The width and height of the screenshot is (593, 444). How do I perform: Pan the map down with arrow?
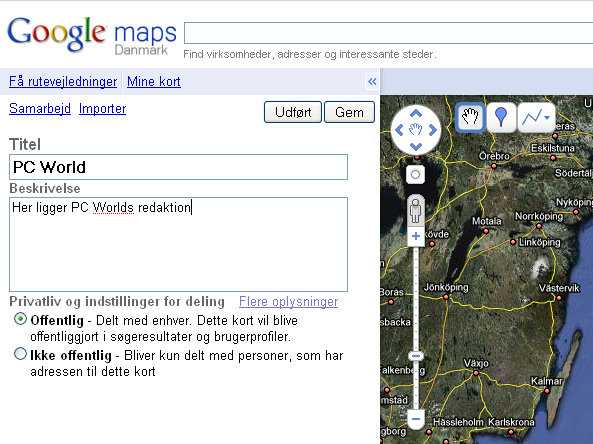416,146
